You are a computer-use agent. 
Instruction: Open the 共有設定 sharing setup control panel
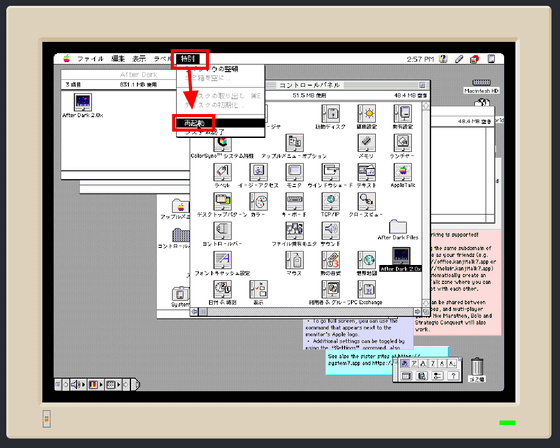click(402, 114)
